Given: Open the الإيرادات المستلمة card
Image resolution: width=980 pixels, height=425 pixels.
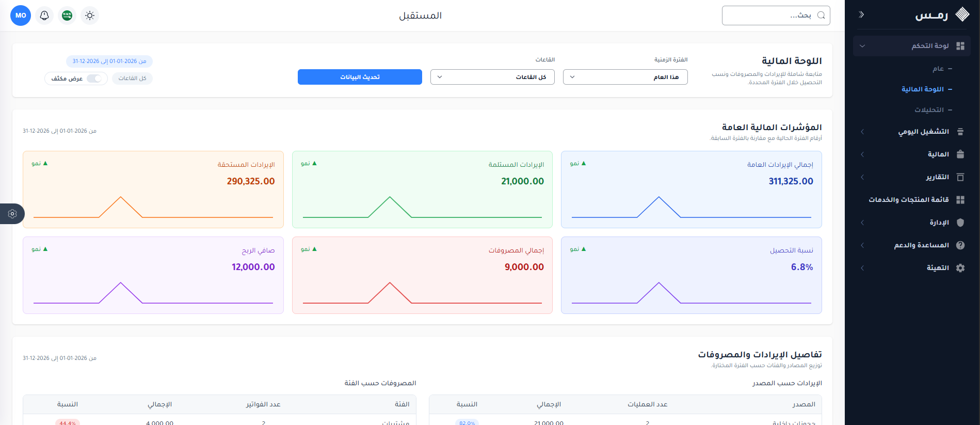Looking at the screenshot, I should pos(422,190).
